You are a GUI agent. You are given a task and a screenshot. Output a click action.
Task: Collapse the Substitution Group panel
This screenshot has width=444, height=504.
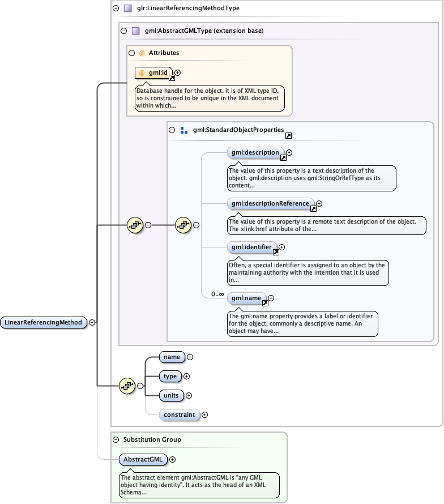point(116,439)
